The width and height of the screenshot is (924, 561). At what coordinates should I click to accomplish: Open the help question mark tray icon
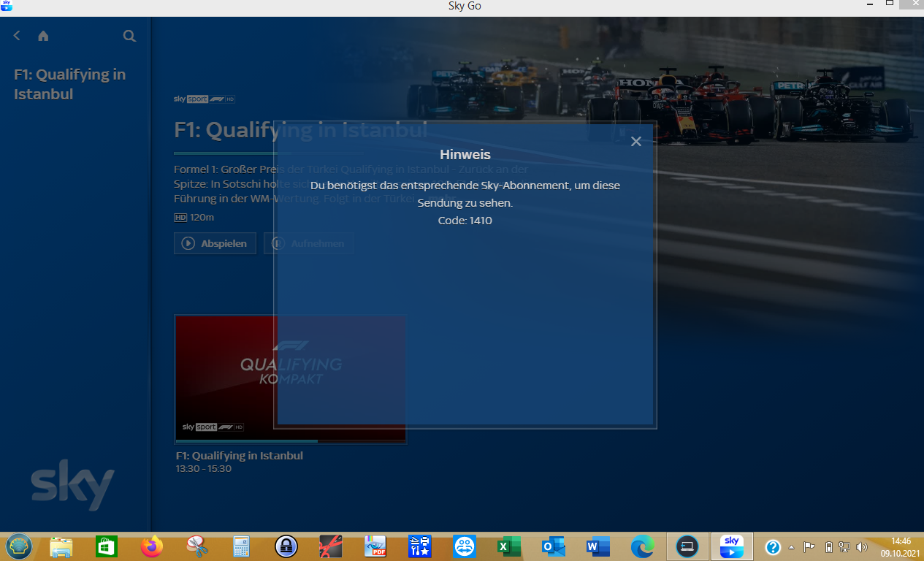tap(773, 547)
